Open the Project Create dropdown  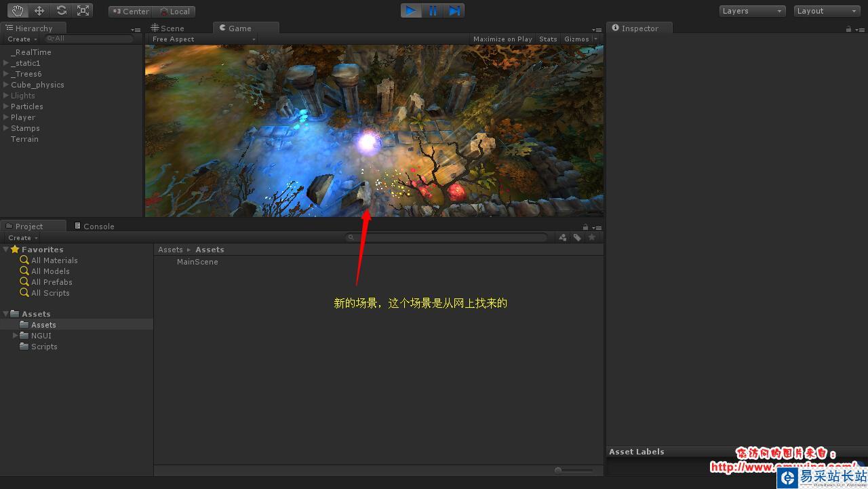22,238
